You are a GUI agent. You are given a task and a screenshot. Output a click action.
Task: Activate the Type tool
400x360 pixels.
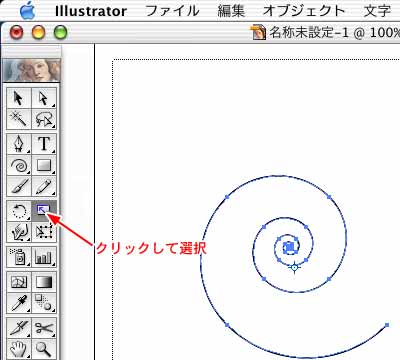coord(44,144)
